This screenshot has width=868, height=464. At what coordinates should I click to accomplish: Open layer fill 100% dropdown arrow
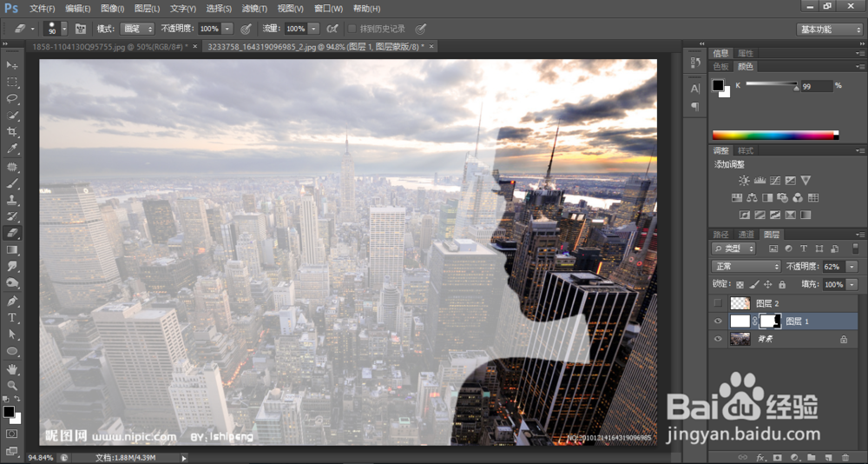(x=852, y=284)
